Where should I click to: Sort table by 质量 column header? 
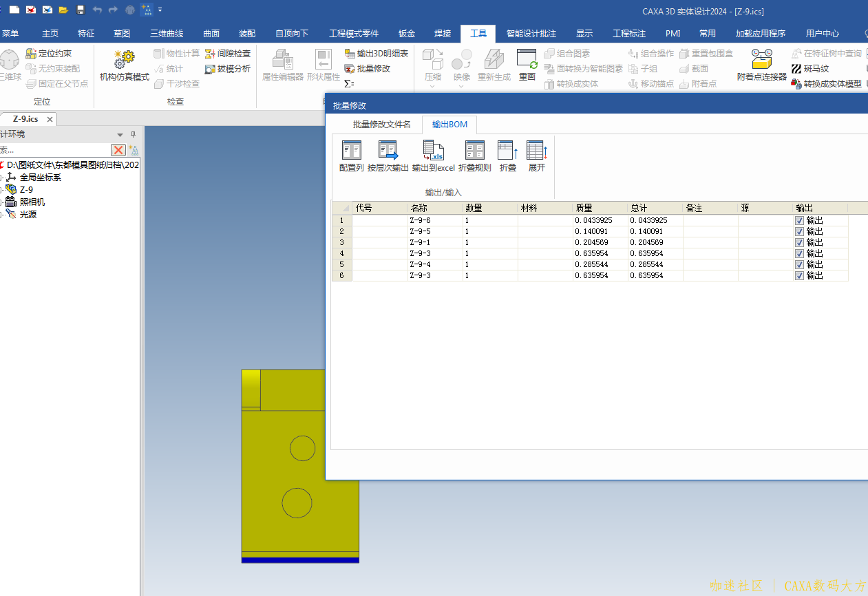(x=599, y=208)
